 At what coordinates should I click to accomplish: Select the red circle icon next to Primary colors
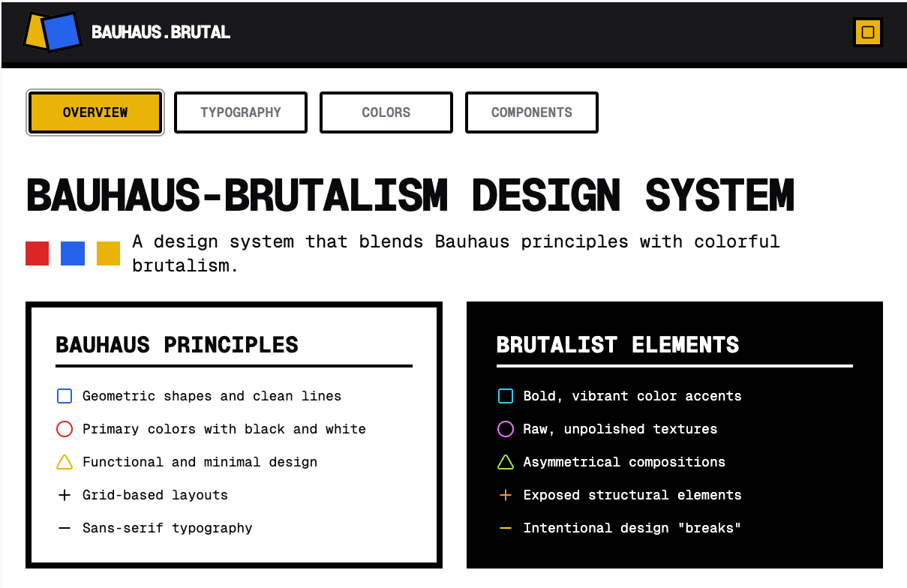point(65,428)
